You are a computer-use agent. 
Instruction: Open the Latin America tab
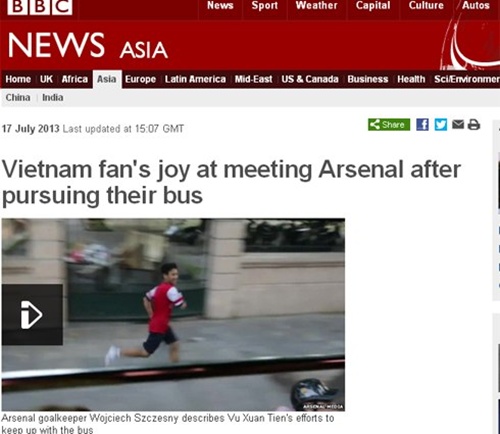click(195, 79)
